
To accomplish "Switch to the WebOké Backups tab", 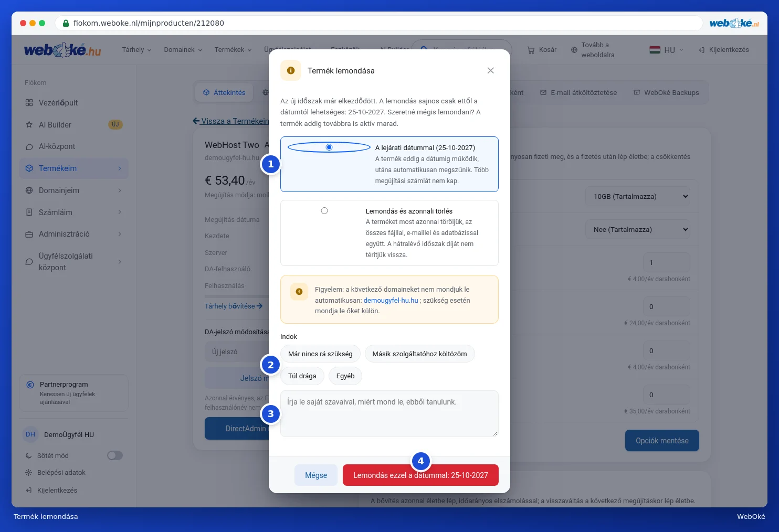I will [x=666, y=92].
